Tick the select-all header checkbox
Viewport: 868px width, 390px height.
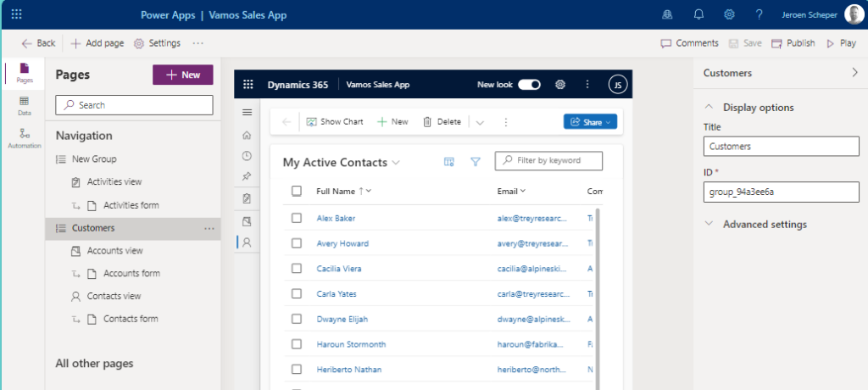[297, 191]
